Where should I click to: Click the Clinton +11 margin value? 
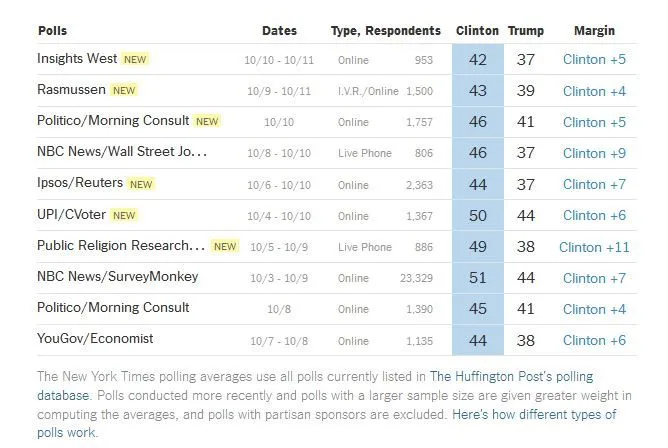594,247
